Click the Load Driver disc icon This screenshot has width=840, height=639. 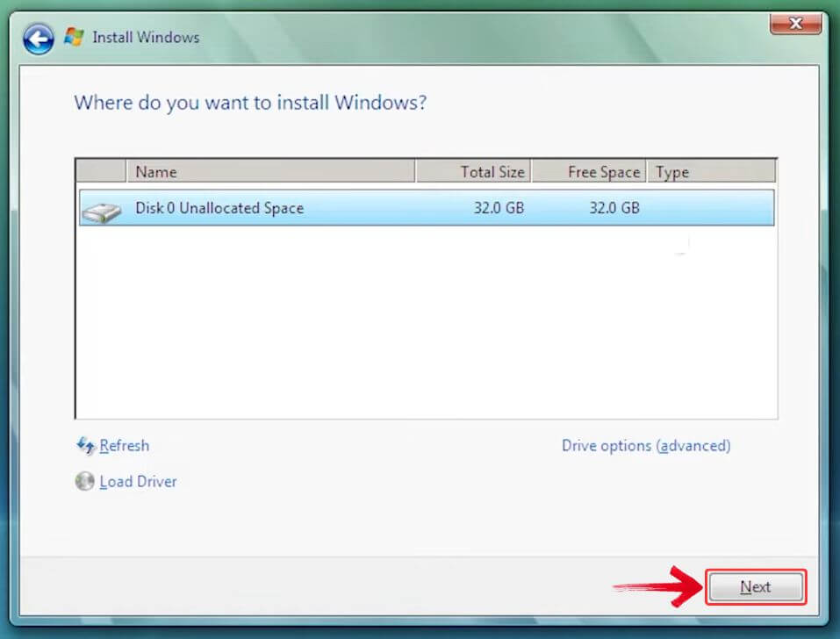84,481
